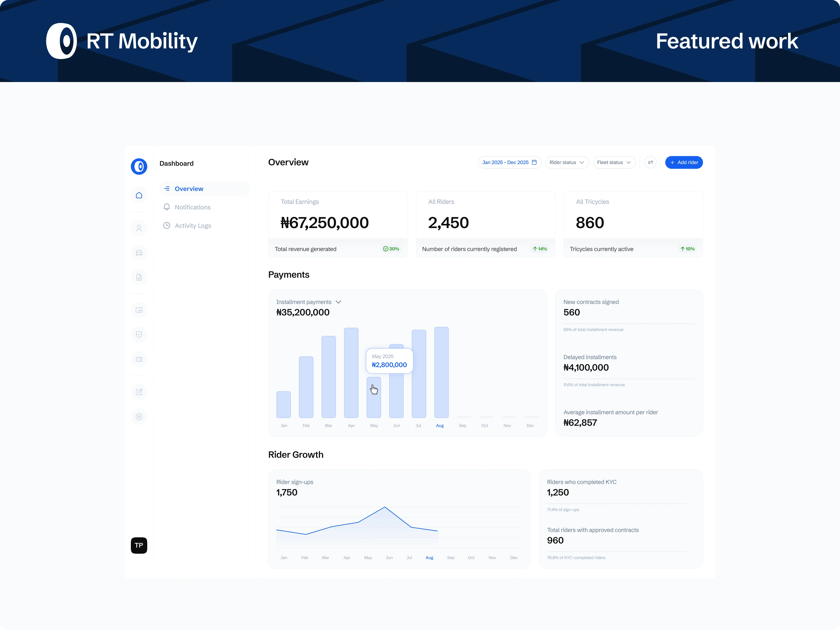Open Activity Logs in the menu
840x630 pixels.
point(193,226)
